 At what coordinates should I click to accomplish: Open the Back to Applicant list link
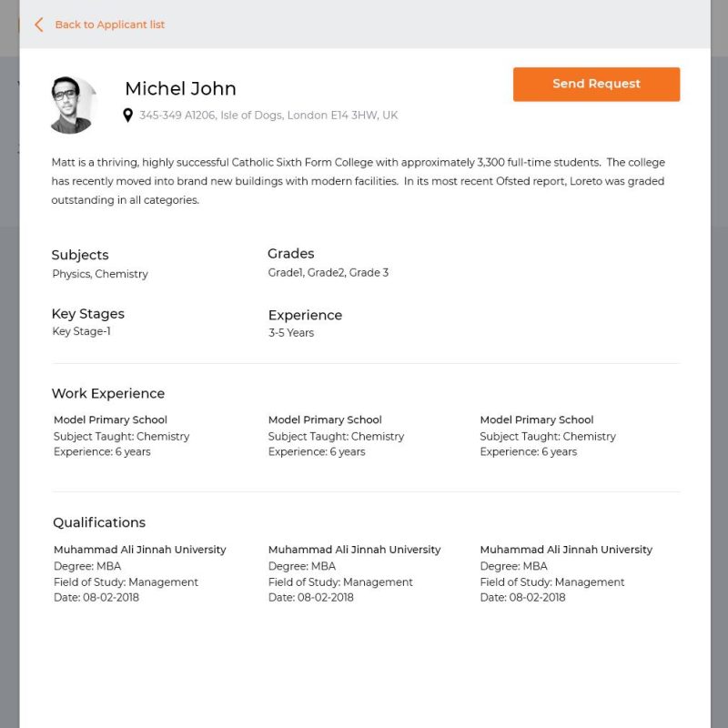click(x=109, y=25)
